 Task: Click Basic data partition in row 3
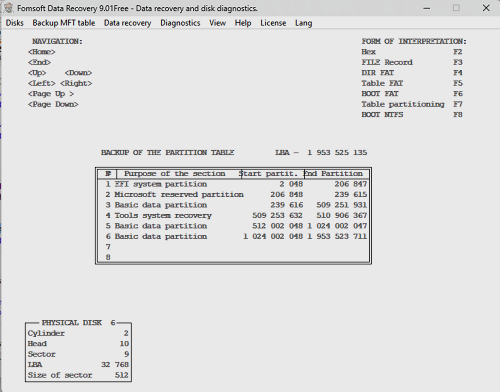point(161,205)
